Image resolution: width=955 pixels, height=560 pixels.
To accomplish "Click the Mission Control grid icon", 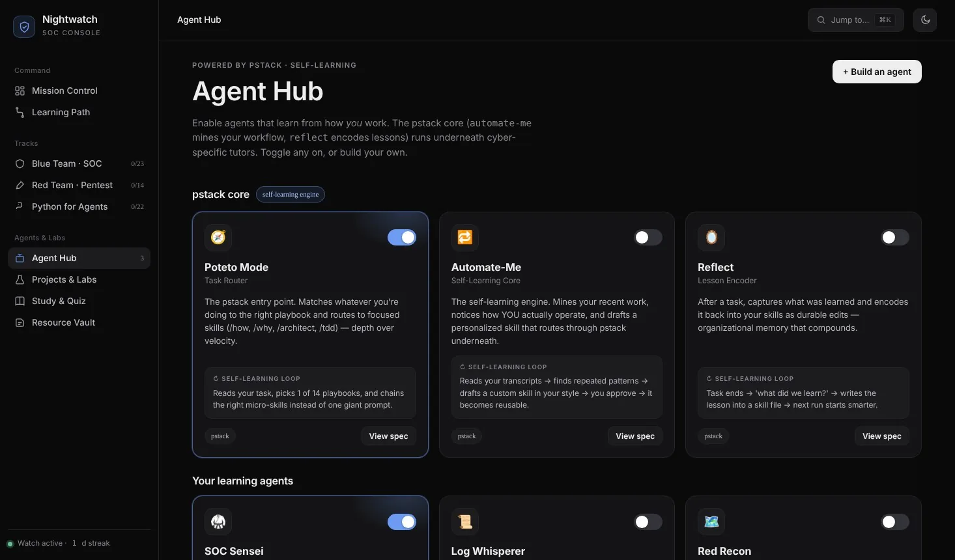I will [20, 91].
